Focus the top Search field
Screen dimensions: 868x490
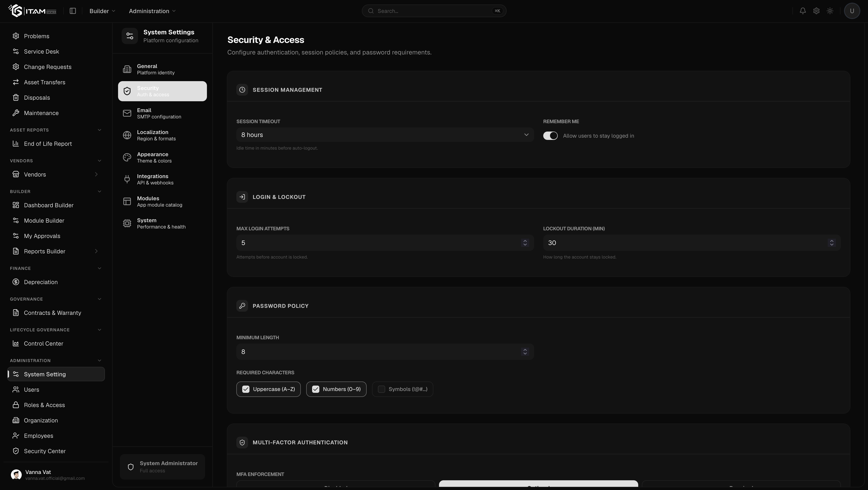coord(434,11)
